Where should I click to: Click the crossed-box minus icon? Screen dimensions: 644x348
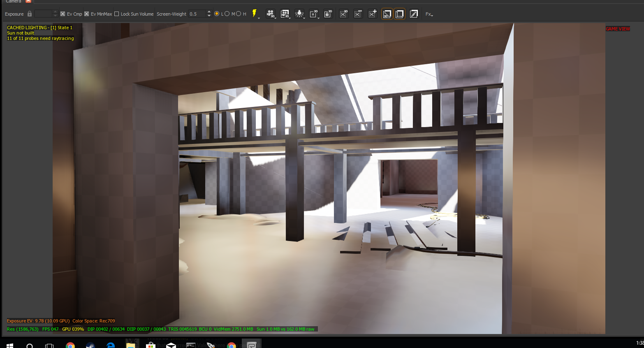[x=358, y=14]
